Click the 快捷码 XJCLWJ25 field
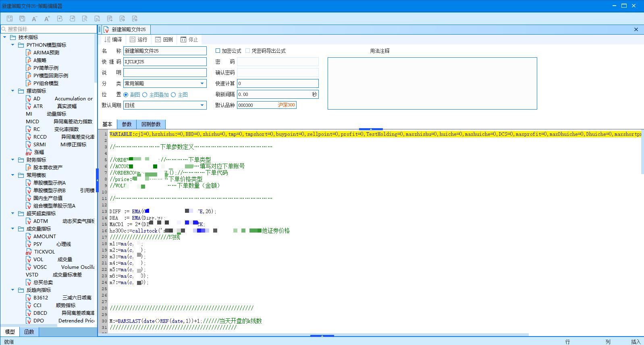This screenshot has height=345, width=644. [x=165, y=62]
